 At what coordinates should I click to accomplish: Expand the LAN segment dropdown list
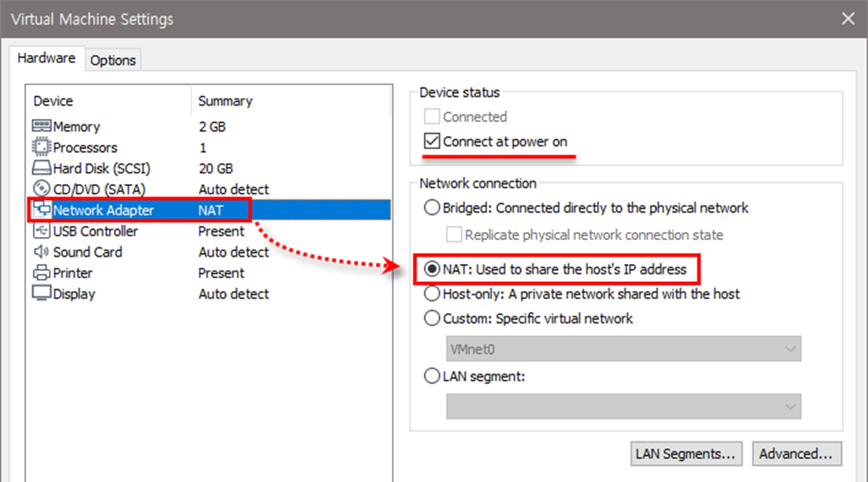(623, 406)
